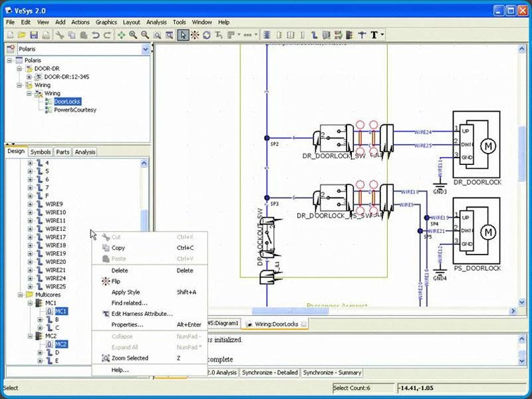
Task: Select Zoom Selected in the context menu
Action: [x=130, y=358]
